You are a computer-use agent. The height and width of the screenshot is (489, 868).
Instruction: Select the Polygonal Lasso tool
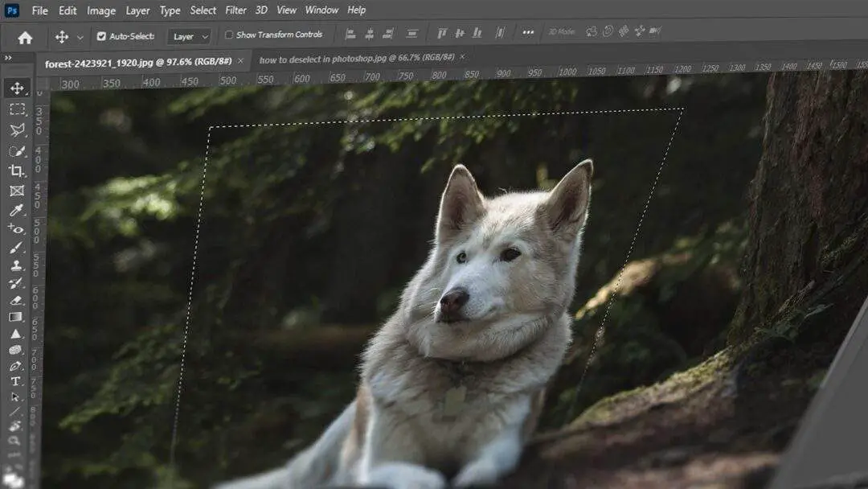(17, 130)
